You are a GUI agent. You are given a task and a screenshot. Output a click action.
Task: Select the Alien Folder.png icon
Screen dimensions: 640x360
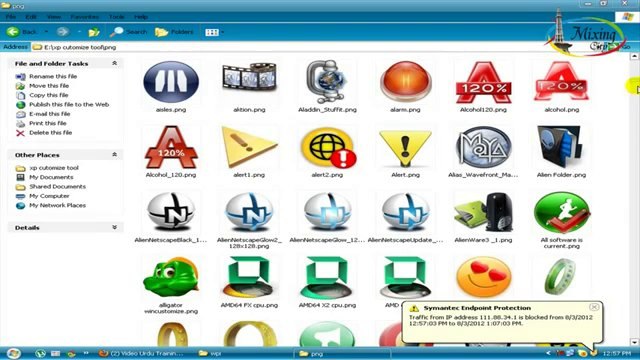560,147
